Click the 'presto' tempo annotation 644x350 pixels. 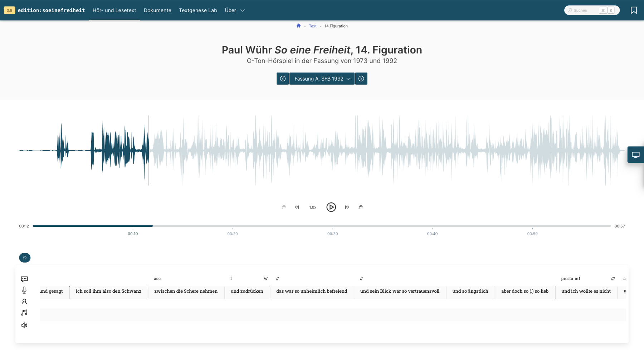(x=567, y=279)
